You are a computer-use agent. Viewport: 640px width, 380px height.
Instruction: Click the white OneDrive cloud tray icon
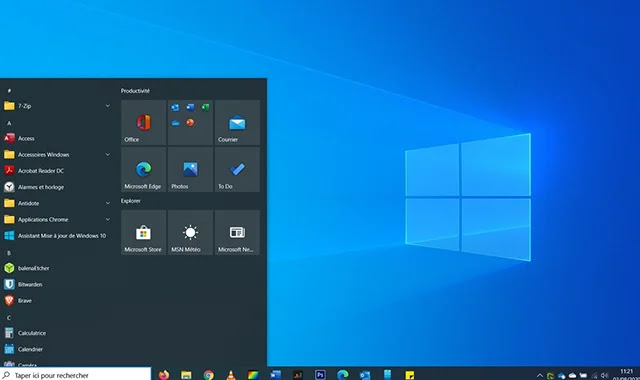point(572,376)
